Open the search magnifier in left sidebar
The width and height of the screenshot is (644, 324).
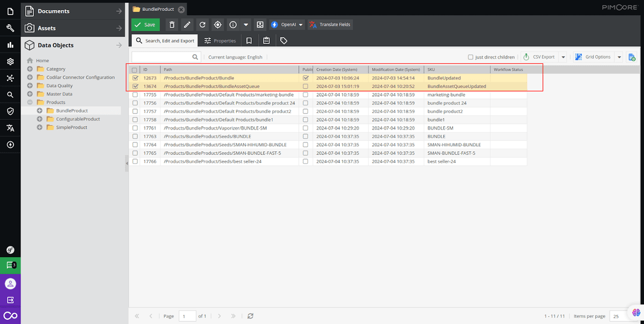pos(10,95)
